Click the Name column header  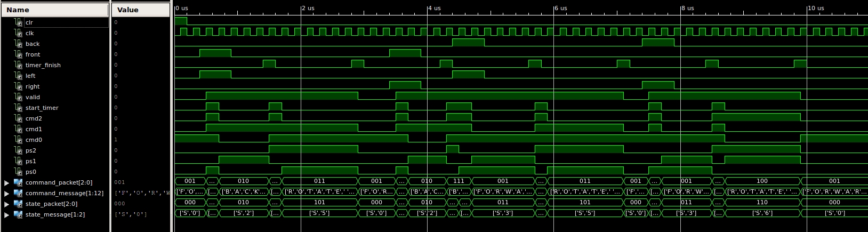pos(54,10)
